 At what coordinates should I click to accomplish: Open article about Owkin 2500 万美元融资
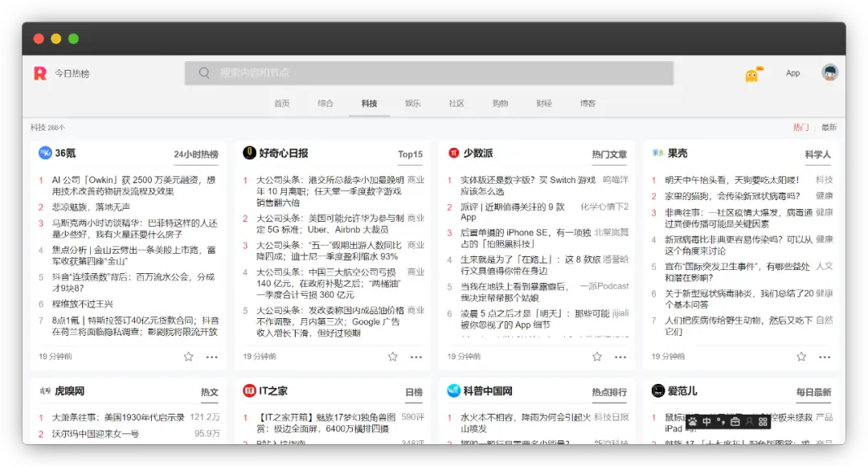133,186
